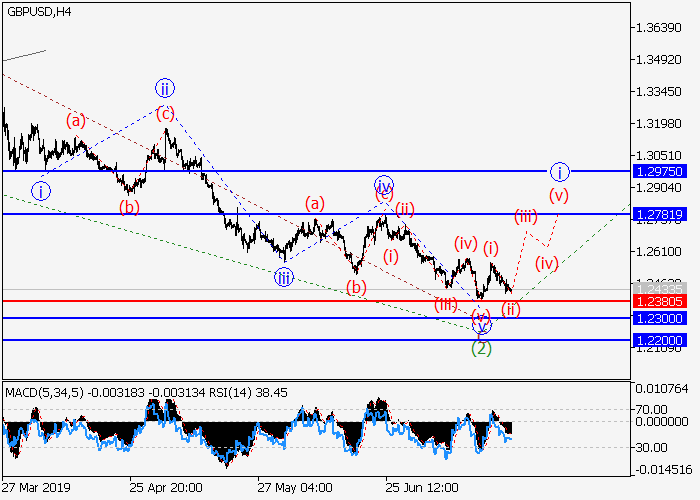700x500 pixels.
Task: Select the red (c) label under wave ii
Action: coord(164,113)
